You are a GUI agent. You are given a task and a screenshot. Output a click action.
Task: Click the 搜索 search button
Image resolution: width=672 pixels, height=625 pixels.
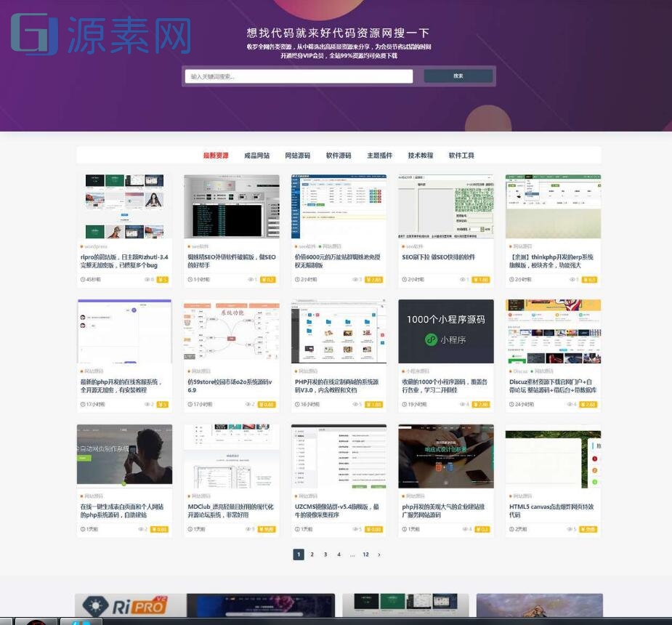(x=458, y=76)
